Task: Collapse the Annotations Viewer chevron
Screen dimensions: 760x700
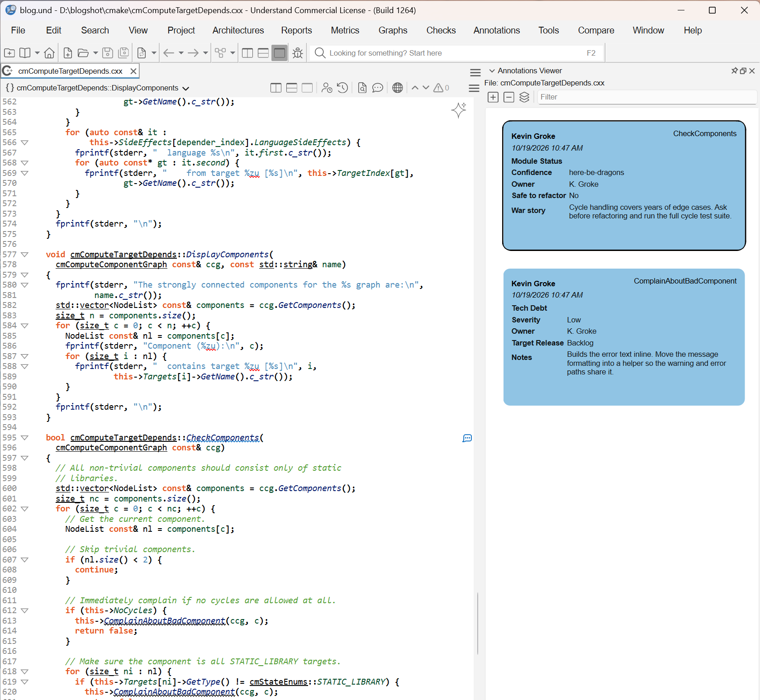Action: [492, 71]
